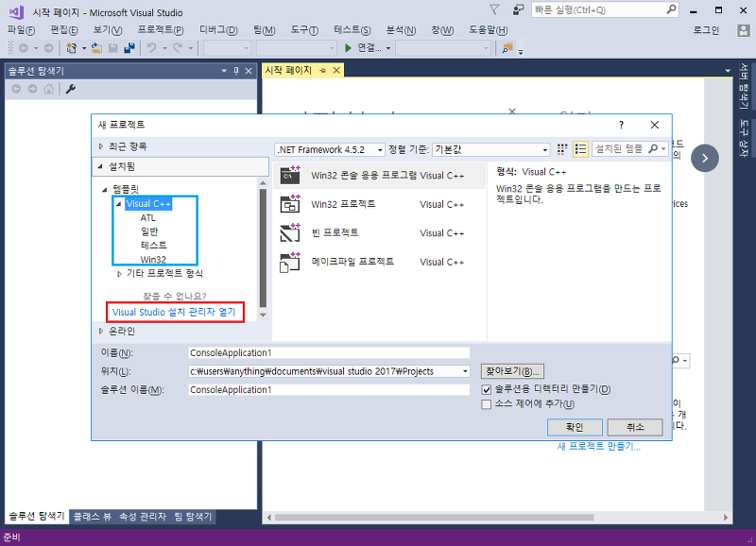Click the template tree scrollbar down arrow
Image resolution: width=756 pixels, height=546 pixels.
263,316
